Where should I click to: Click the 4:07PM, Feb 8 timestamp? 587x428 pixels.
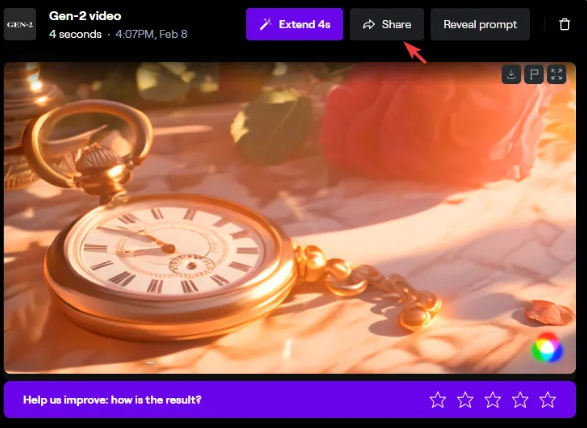click(151, 34)
